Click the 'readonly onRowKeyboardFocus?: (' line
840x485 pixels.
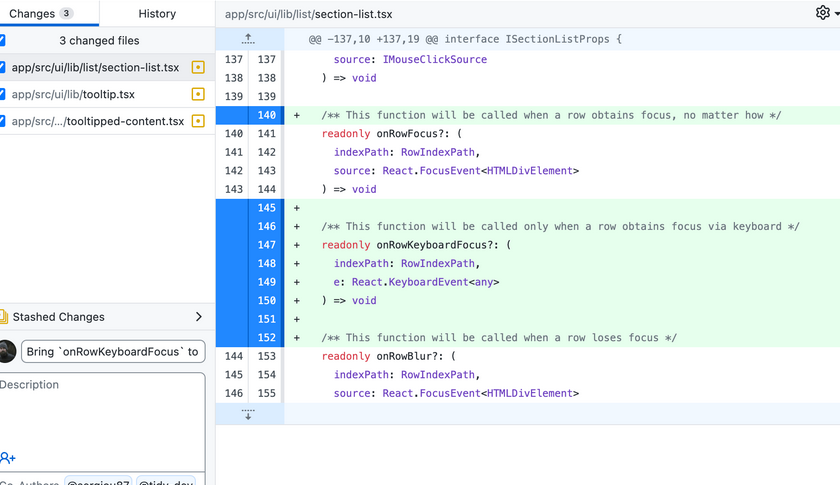tap(416, 245)
